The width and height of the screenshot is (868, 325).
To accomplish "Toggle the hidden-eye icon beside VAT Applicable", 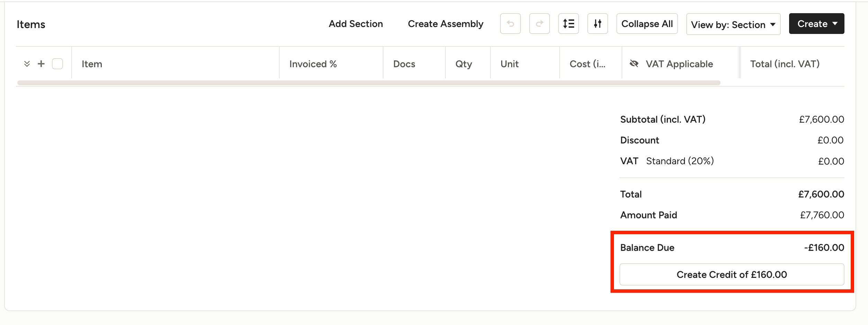I will [634, 64].
